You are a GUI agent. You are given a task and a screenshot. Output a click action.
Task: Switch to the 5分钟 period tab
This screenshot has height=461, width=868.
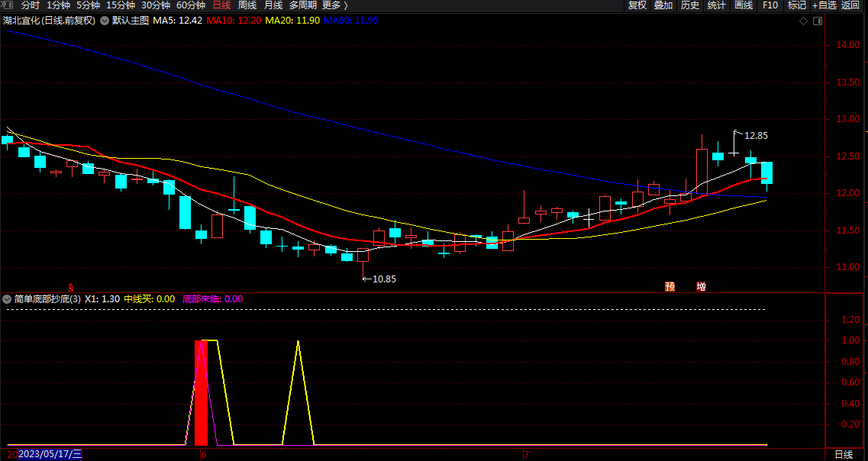(88, 5)
